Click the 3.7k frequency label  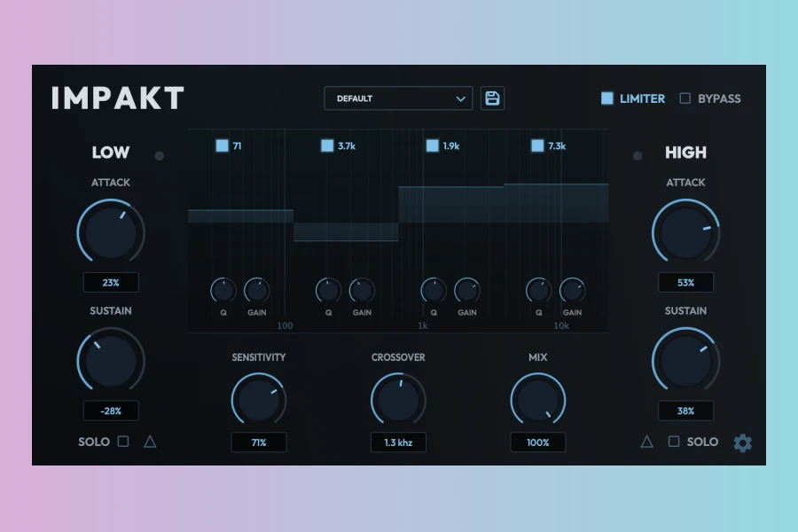347,146
